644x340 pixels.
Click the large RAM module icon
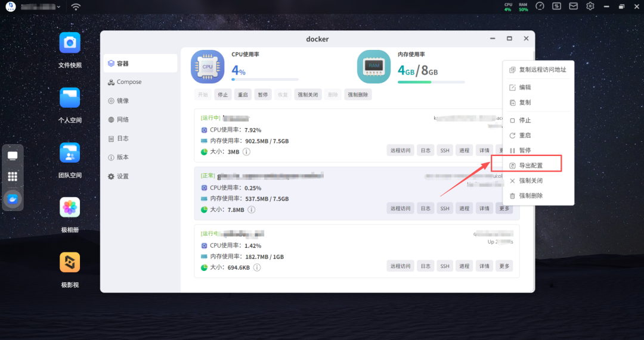[374, 67]
